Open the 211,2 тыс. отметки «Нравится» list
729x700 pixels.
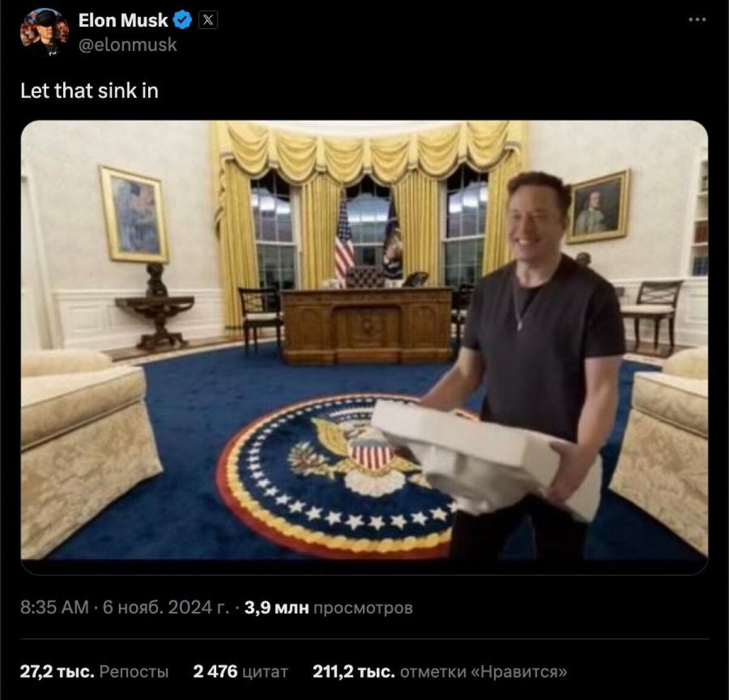click(x=440, y=671)
